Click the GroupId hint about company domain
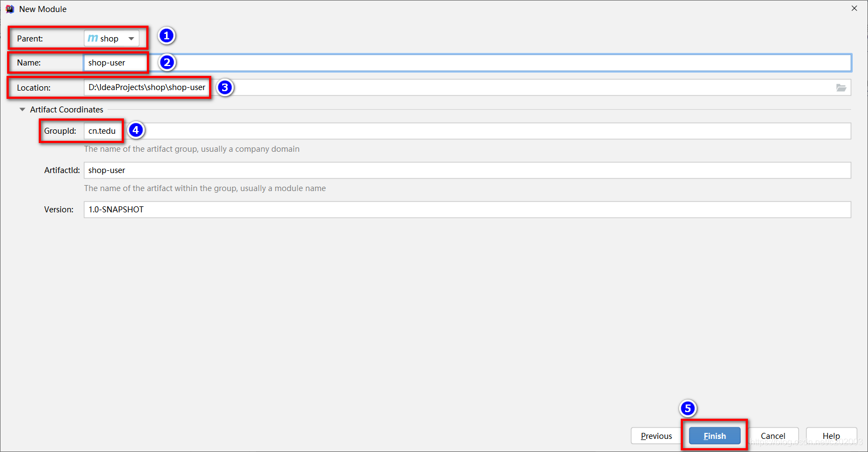Screen dimensions: 868x452 click(x=192, y=149)
